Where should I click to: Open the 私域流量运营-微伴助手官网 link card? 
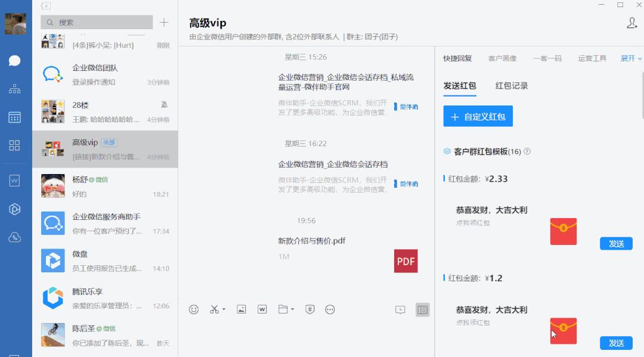coord(348,95)
